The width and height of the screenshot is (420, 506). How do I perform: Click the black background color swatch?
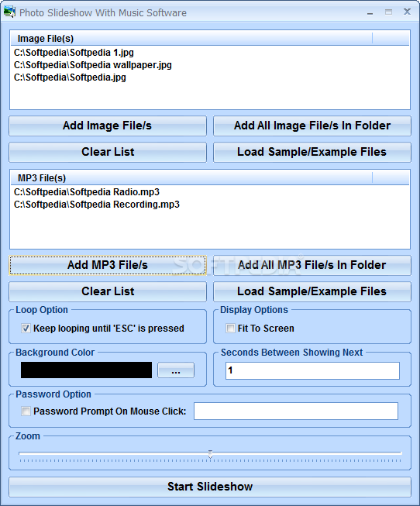86,370
